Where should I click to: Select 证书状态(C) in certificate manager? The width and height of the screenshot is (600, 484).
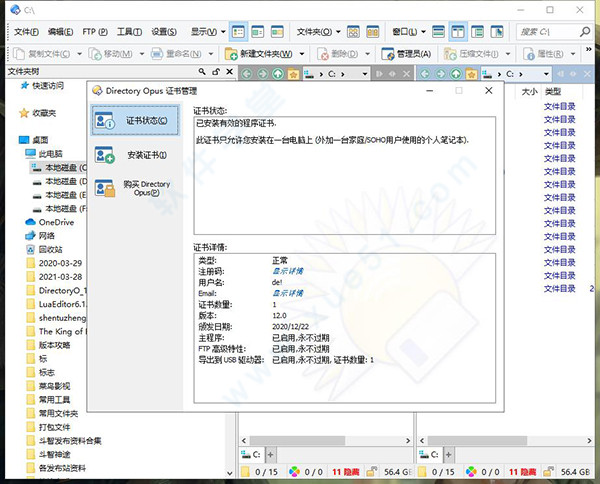pos(135,121)
